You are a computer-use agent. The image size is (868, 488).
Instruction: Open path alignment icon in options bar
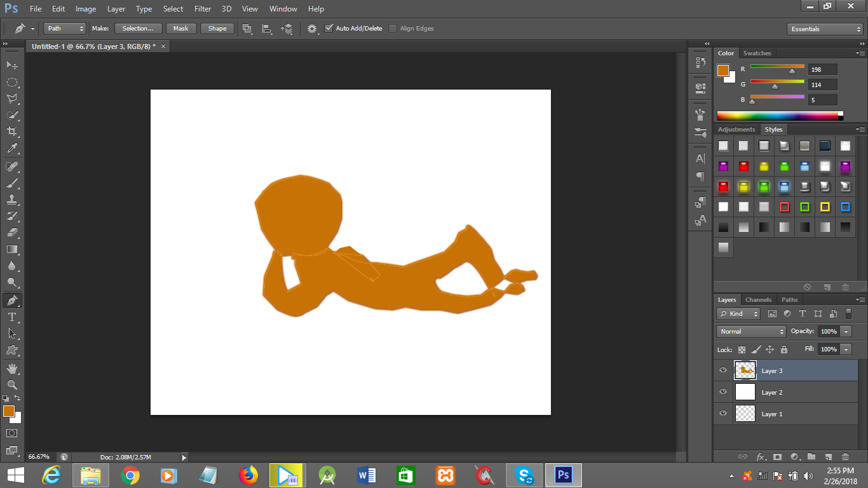(x=267, y=29)
